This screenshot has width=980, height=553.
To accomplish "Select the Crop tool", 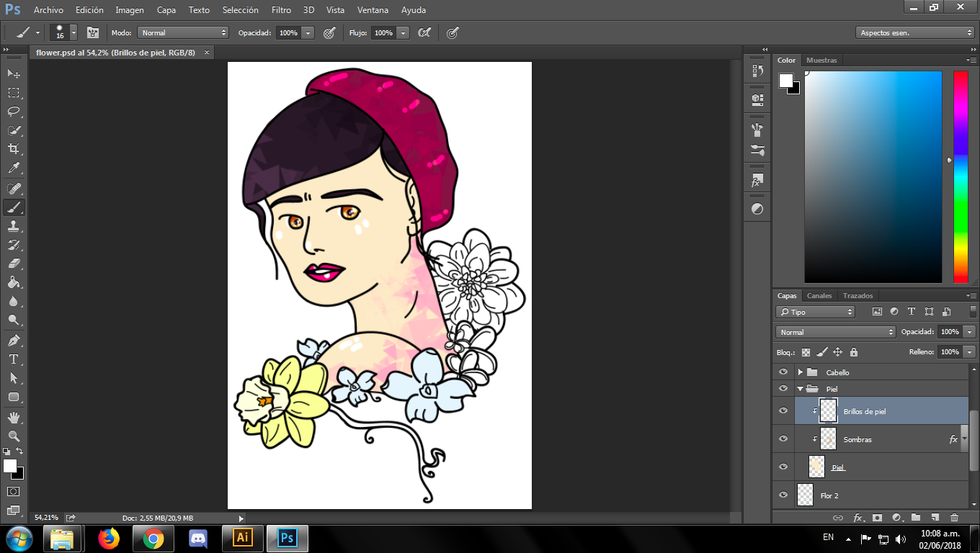I will pos(14,149).
